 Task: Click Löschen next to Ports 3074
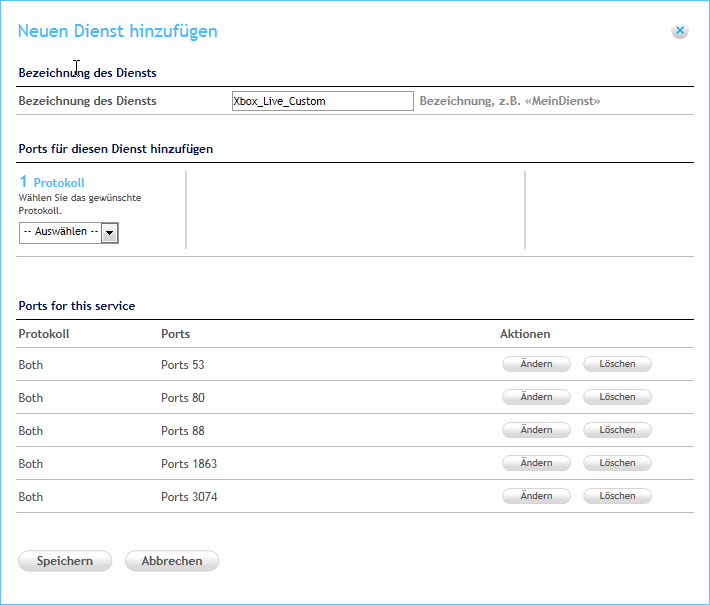point(617,496)
